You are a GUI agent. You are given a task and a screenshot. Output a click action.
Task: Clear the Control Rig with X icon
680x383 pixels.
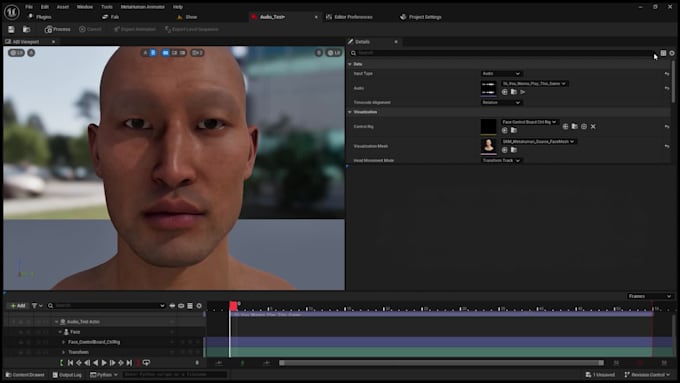pyautogui.click(x=593, y=127)
